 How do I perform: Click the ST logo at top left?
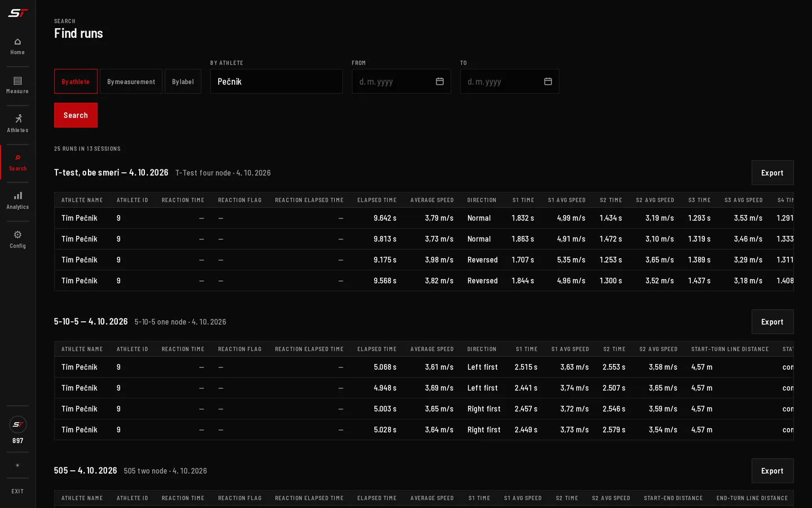[x=17, y=13]
